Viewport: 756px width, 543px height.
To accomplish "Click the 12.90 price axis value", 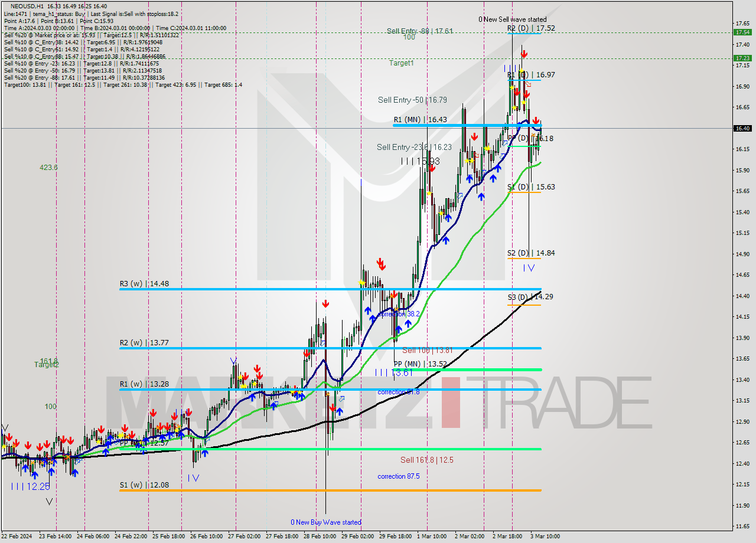I will (x=742, y=421).
